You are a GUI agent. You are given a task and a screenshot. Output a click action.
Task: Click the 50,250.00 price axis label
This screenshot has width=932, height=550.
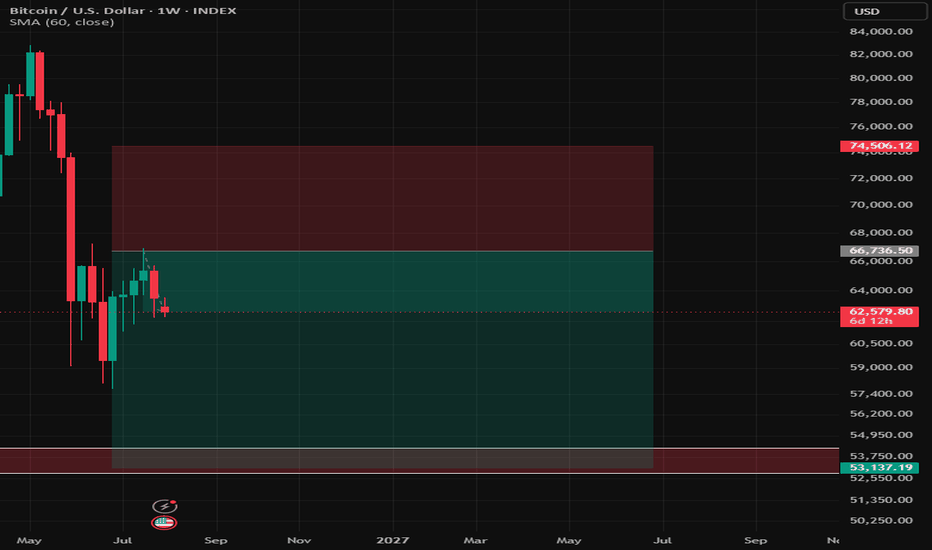[881, 520]
